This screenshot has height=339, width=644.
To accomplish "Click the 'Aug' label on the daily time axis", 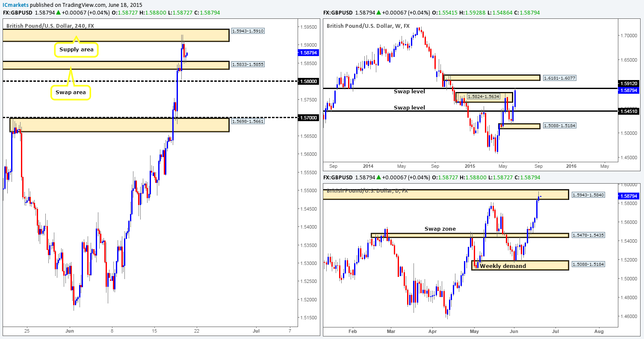I will (599, 331).
